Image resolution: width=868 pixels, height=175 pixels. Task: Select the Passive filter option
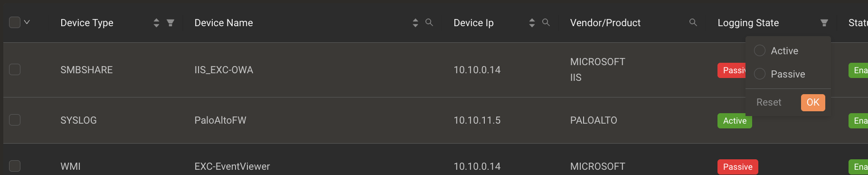pyautogui.click(x=780, y=74)
